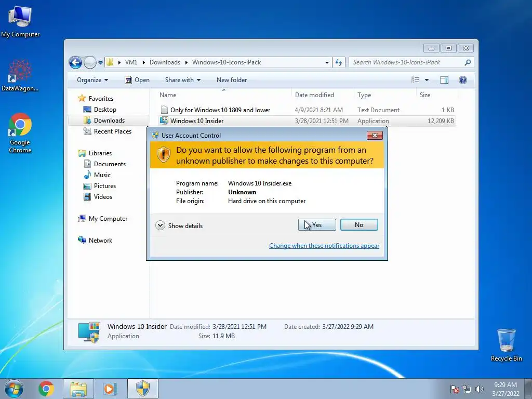Click No in the User Account Control dialog

359,224
